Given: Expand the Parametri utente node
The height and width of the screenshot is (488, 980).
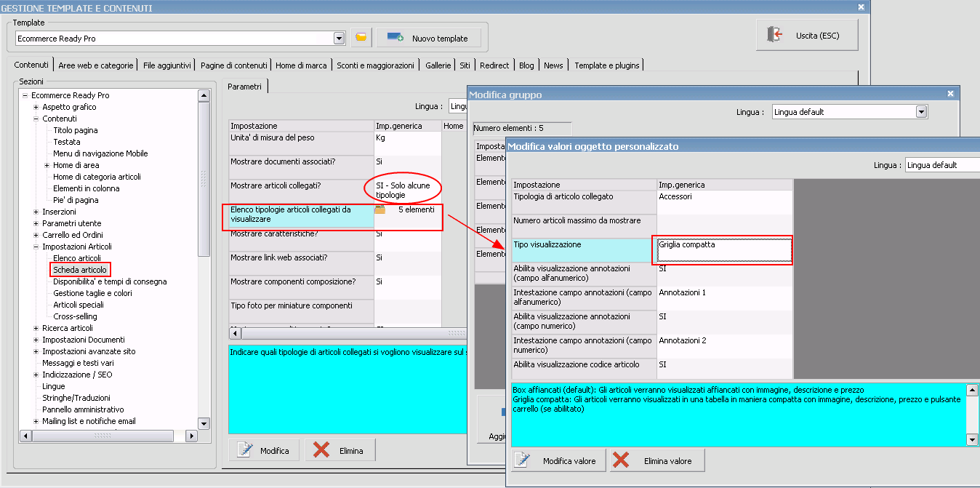Looking at the screenshot, I should (x=36, y=223).
